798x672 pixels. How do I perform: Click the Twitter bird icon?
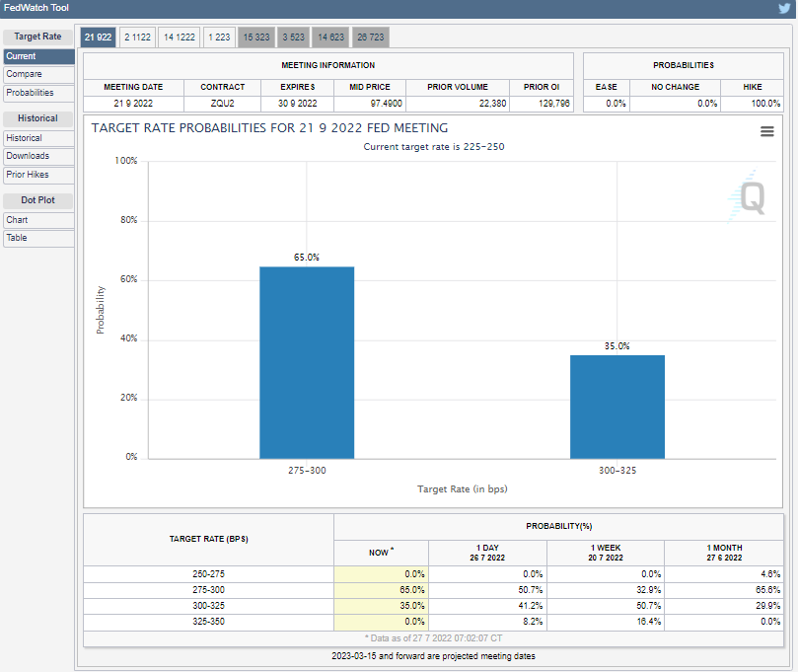(784, 8)
